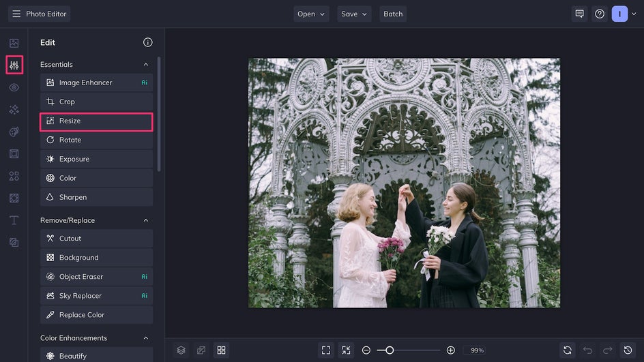This screenshot has width=644, height=362.
Task: Open the Help question mark icon
Action: [x=600, y=14]
